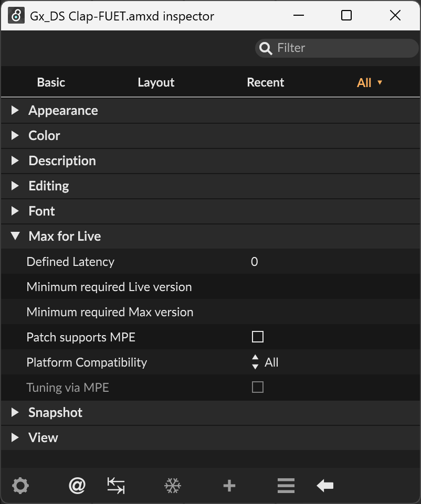Click the gear settings icon in bottom toolbar
Image resolution: width=421 pixels, height=504 pixels.
click(x=20, y=485)
